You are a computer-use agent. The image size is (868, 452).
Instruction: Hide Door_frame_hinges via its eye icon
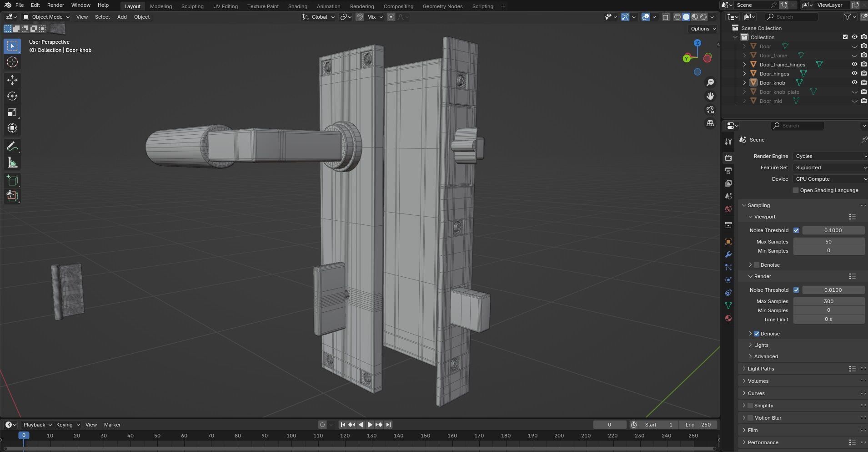point(854,64)
